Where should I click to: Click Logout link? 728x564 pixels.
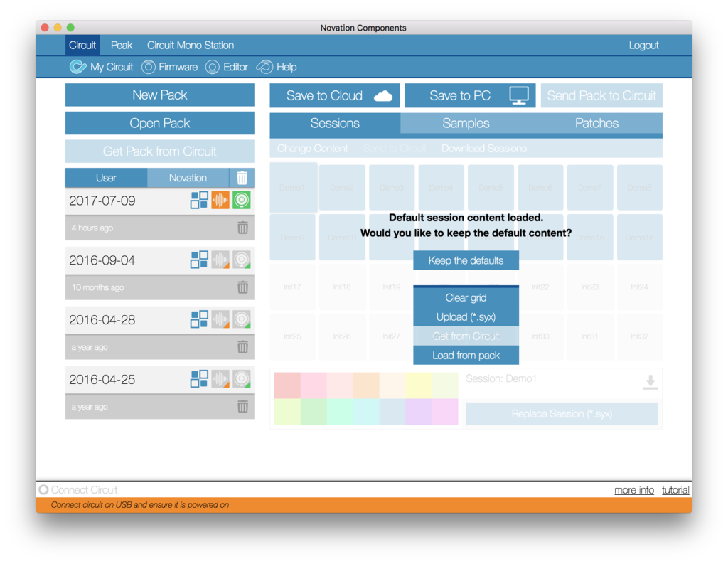tap(643, 45)
